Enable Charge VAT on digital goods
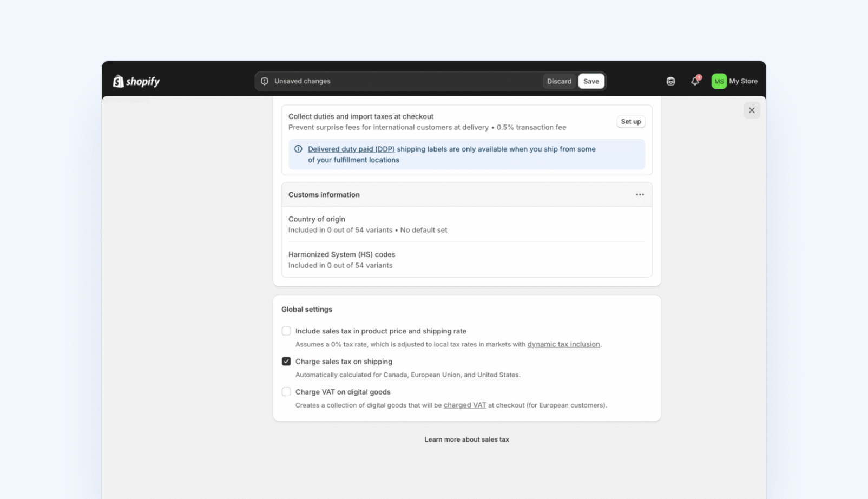Viewport: 868px width, 499px height. coord(286,391)
